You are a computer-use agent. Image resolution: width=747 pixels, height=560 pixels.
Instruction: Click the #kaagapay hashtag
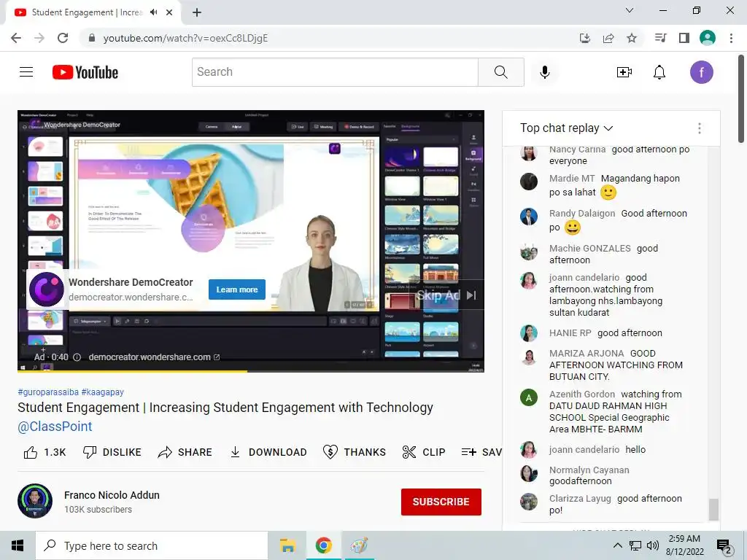pyautogui.click(x=102, y=392)
